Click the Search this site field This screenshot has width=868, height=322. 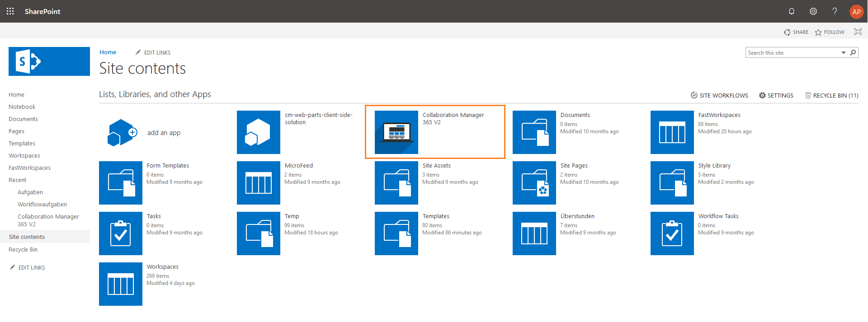pos(793,53)
